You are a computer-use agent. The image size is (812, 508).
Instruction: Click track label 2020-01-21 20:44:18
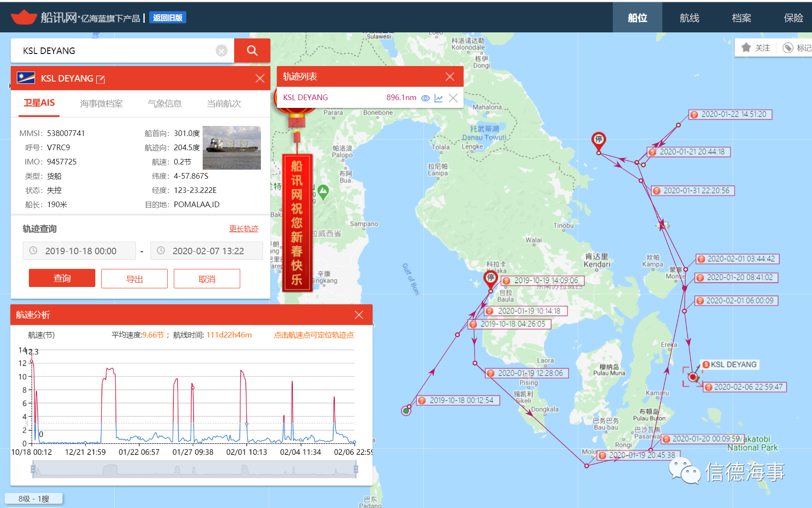click(689, 152)
